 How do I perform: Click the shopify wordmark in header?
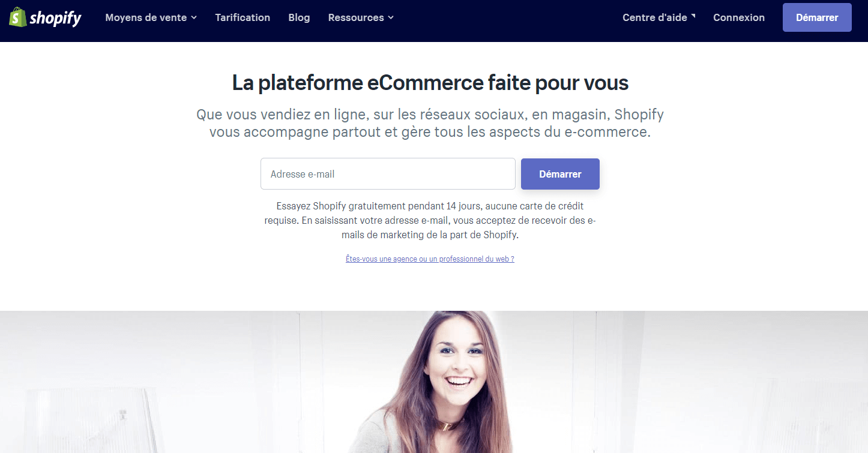coord(55,19)
